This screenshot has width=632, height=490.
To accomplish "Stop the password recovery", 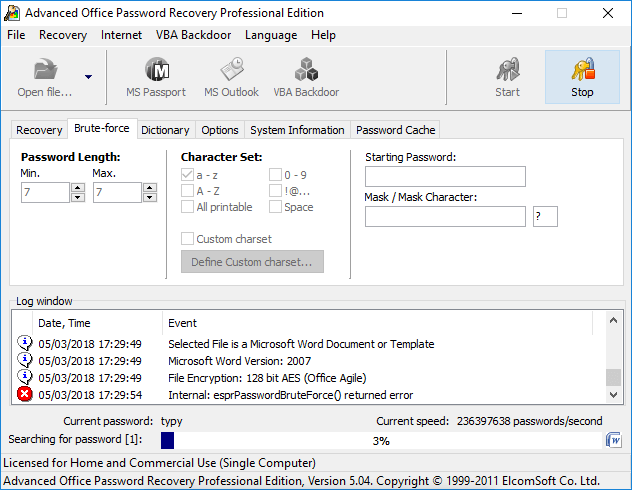I will click(x=582, y=77).
